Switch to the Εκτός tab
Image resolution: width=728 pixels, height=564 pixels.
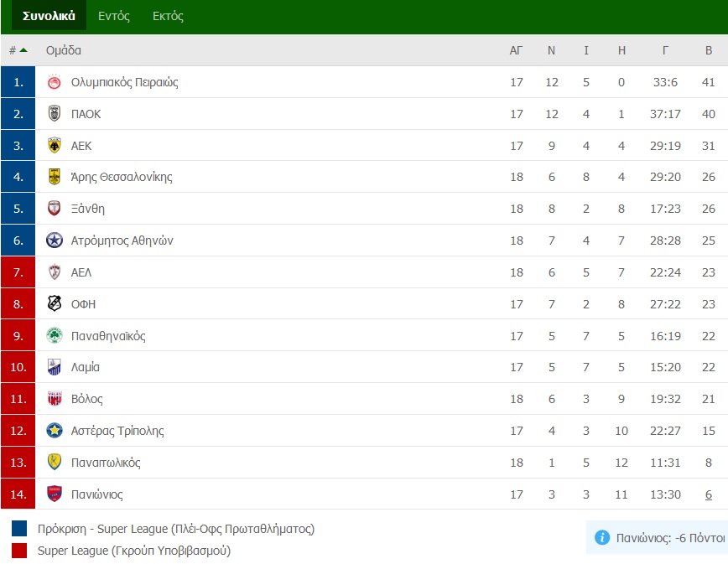coord(168,16)
